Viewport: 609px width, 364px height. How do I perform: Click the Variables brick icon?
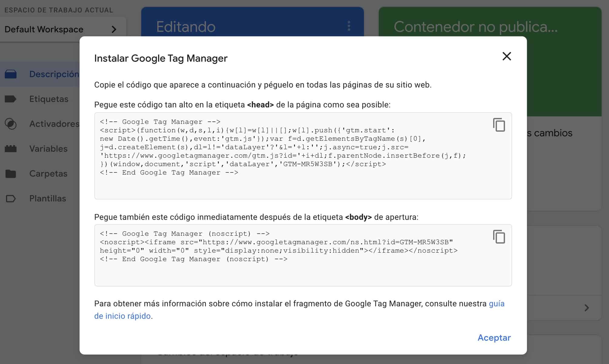click(x=11, y=149)
